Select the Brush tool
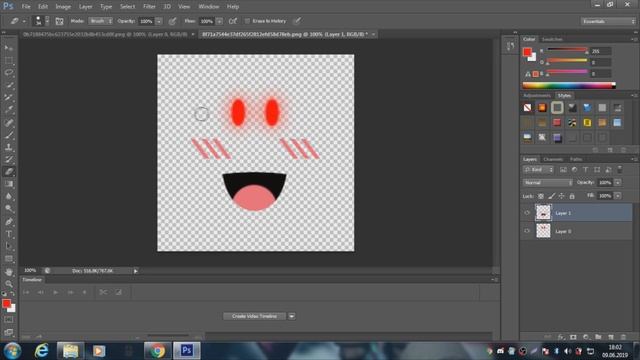The width and height of the screenshot is (640, 360). [9, 134]
